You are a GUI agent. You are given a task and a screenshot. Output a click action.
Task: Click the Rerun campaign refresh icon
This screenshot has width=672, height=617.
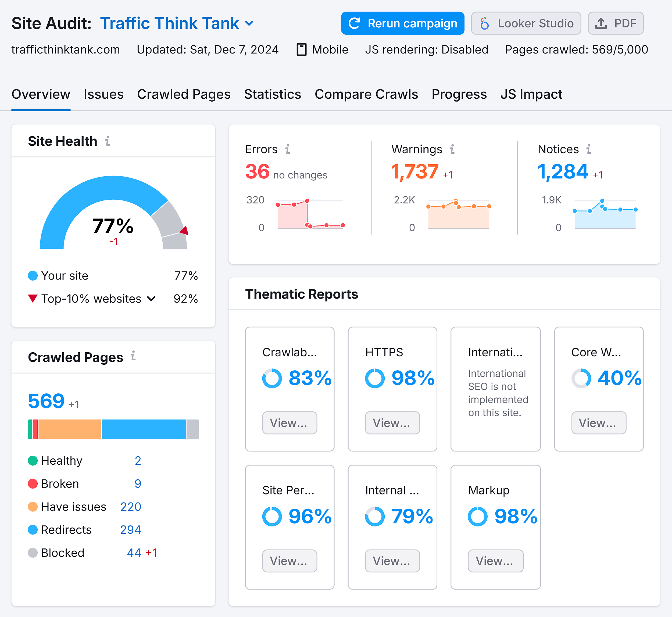[354, 23]
